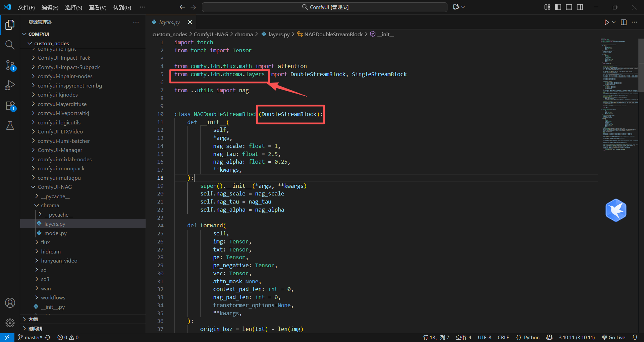
Task: Close the layers.py tab
Action: [x=190, y=22]
